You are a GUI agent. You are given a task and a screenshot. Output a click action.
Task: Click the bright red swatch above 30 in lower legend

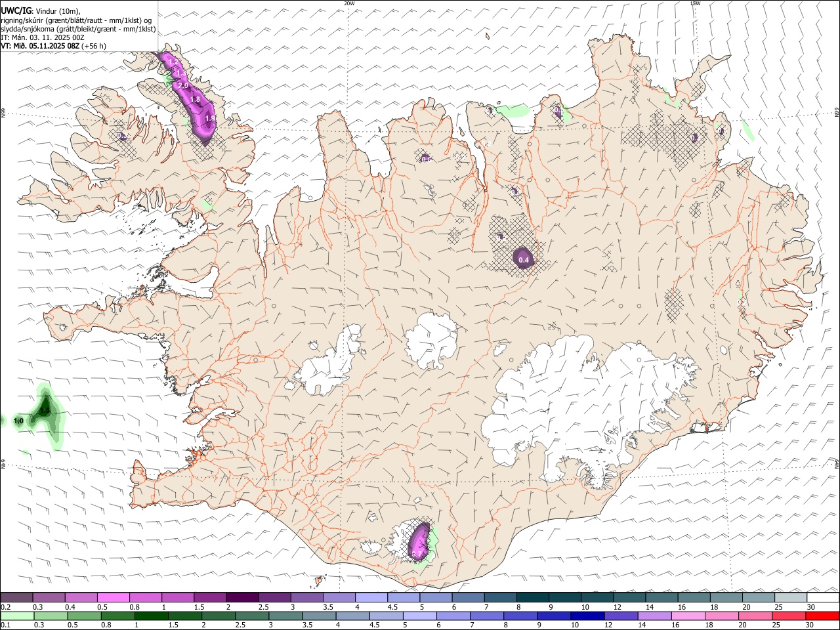[823, 616]
